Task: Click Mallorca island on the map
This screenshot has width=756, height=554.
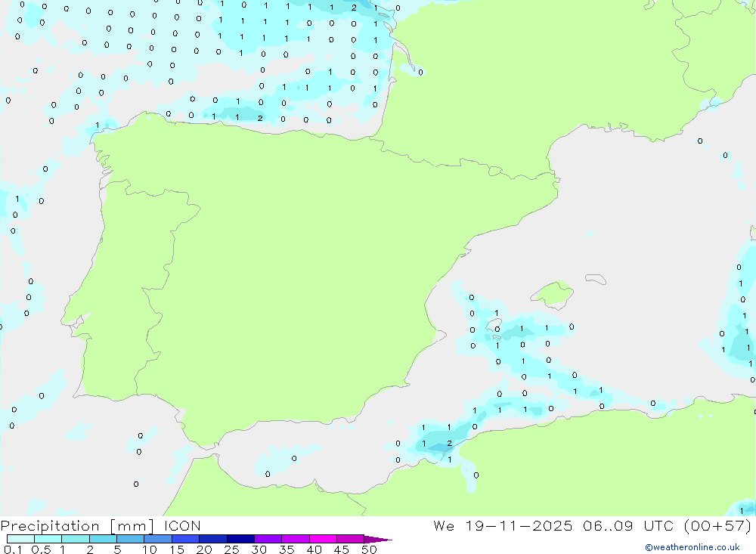Action: (x=553, y=293)
